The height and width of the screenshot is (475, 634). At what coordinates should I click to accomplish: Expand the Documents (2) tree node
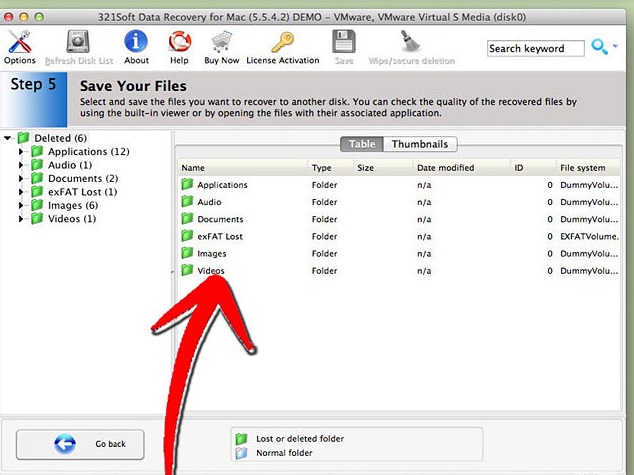click(x=21, y=179)
